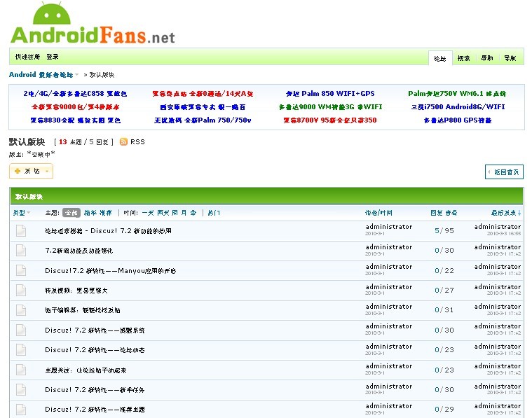Open the 7.2新增功能 thread title

click(x=79, y=251)
